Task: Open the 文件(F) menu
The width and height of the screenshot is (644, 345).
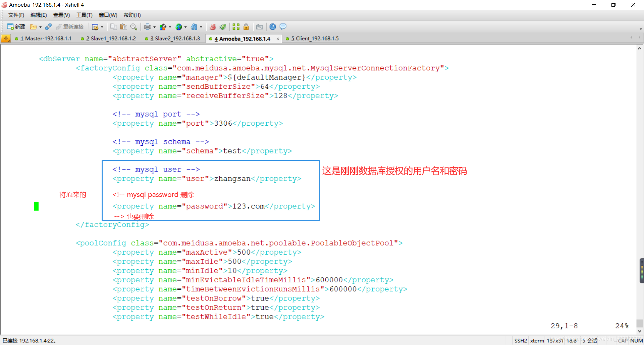Action: [16, 15]
